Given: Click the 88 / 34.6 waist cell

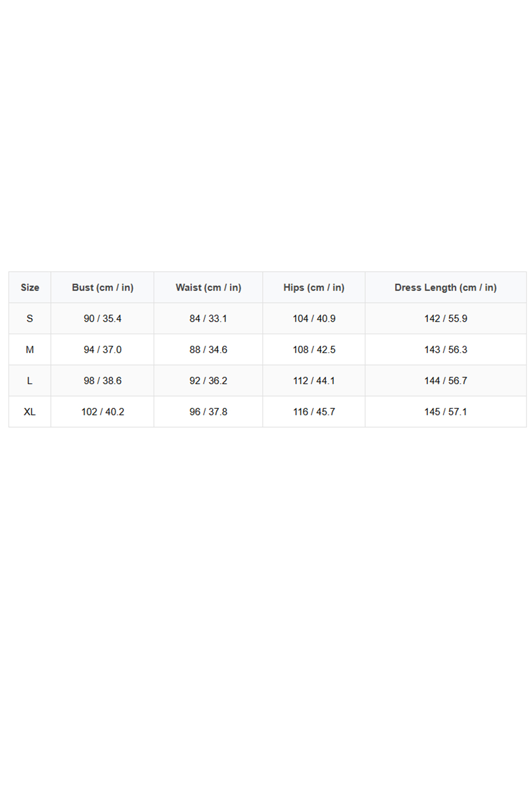Looking at the screenshot, I should pyautogui.click(x=208, y=350).
